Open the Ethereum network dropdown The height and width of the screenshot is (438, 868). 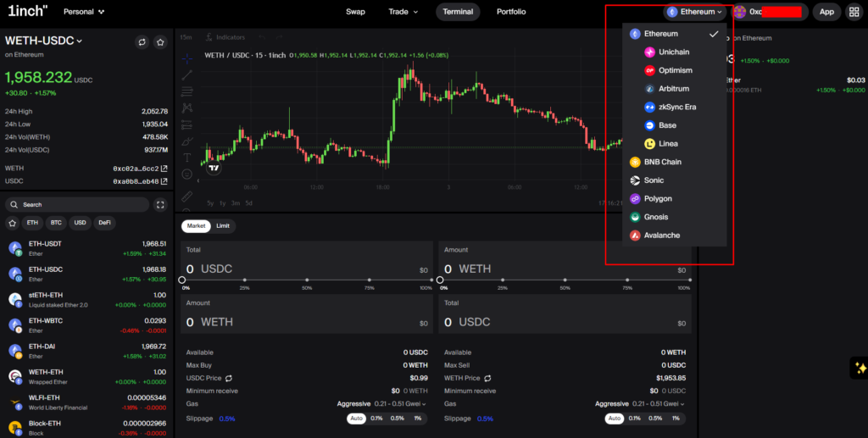(695, 12)
